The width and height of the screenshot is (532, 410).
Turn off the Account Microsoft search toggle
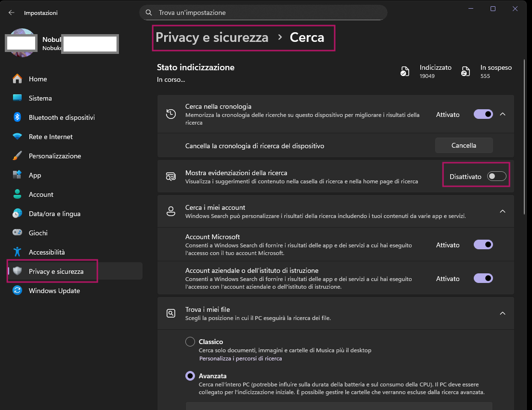[x=483, y=244]
